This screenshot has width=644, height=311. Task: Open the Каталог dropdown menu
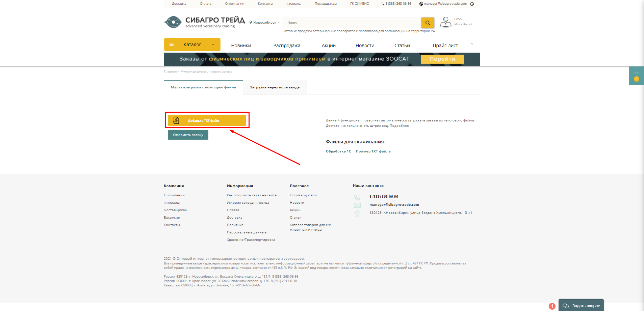pos(192,45)
